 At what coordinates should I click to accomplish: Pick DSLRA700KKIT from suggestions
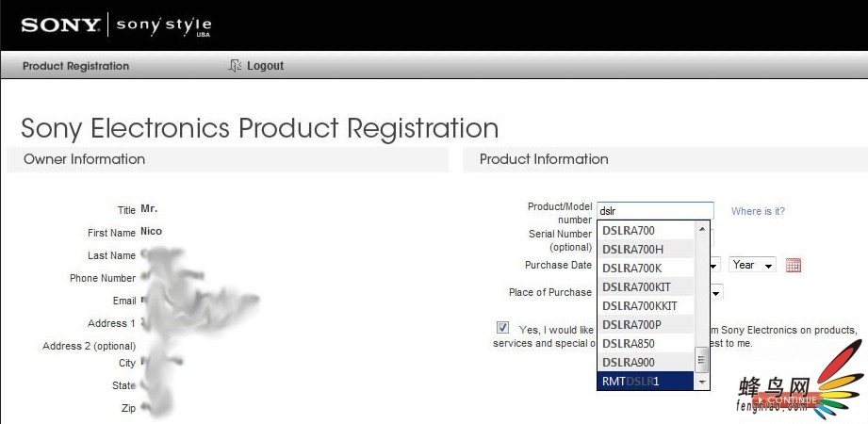click(646, 305)
